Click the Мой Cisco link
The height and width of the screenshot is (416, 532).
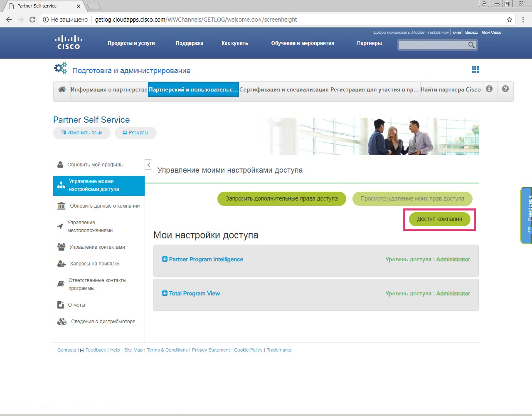[491, 32]
